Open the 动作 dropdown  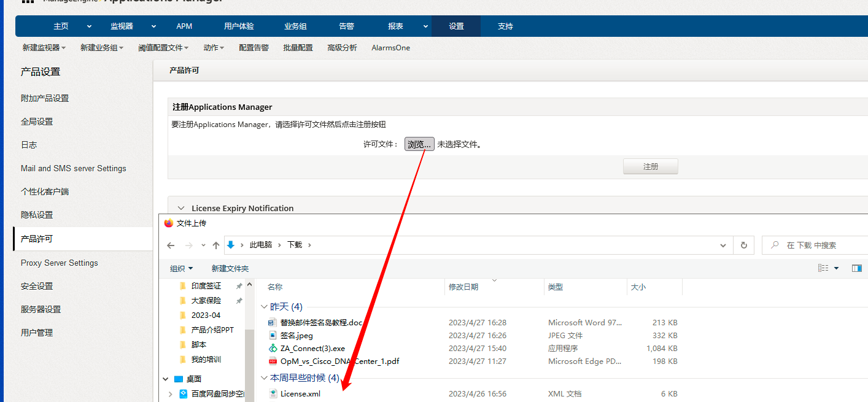(x=214, y=48)
